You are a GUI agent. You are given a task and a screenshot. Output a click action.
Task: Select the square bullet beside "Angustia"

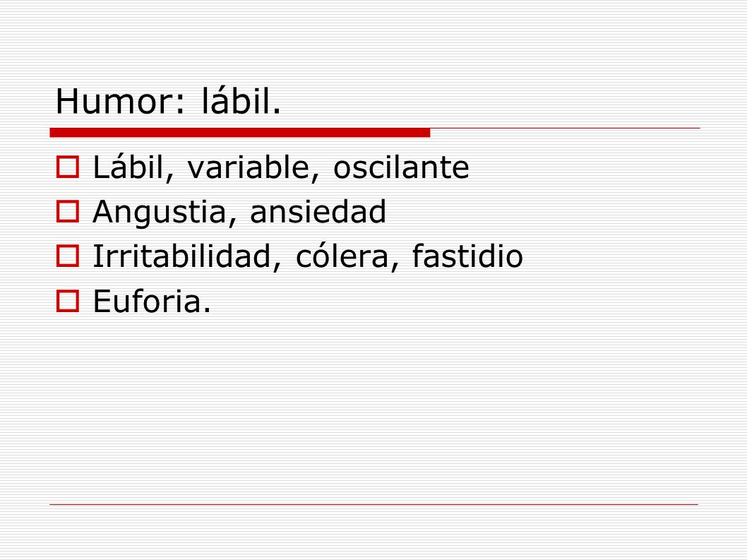click(x=68, y=212)
